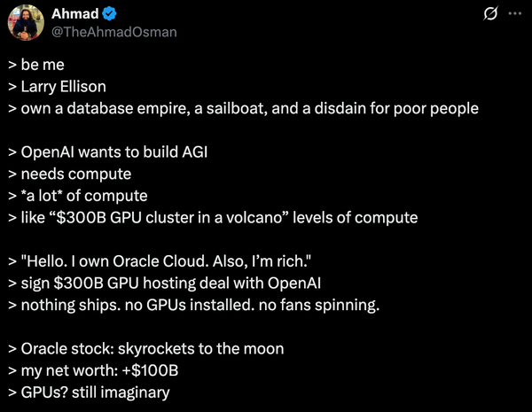Viewport: 532px width, 412px height.
Task: Select the 'sign $300B GPU hosting deal' line
Action: [165, 284]
